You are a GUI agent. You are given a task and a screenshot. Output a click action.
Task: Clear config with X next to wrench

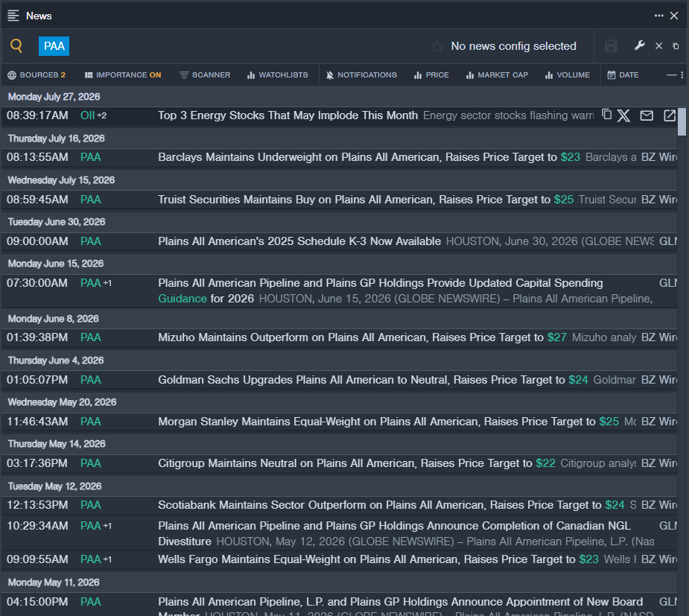click(658, 45)
